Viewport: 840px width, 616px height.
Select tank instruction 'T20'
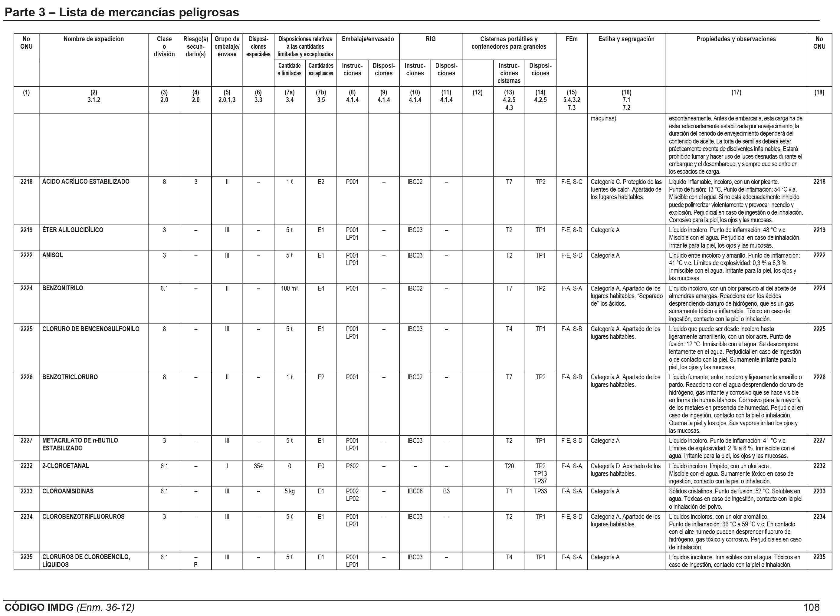[509, 466]
